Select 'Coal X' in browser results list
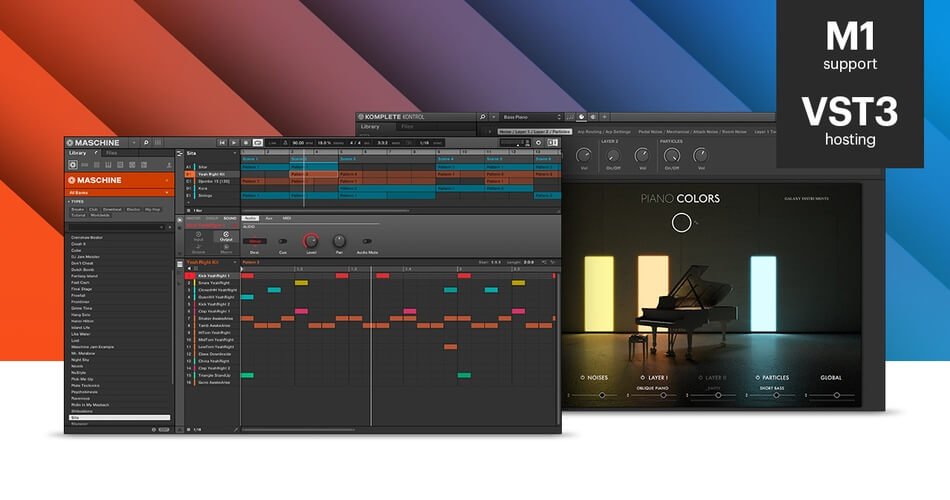The width and height of the screenshot is (950, 500). click(119, 244)
